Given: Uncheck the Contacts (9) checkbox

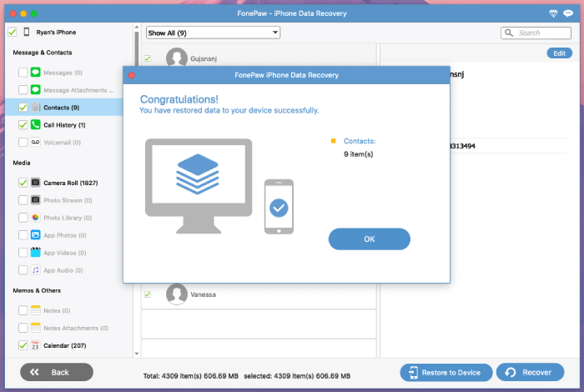Looking at the screenshot, I should pos(23,108).
